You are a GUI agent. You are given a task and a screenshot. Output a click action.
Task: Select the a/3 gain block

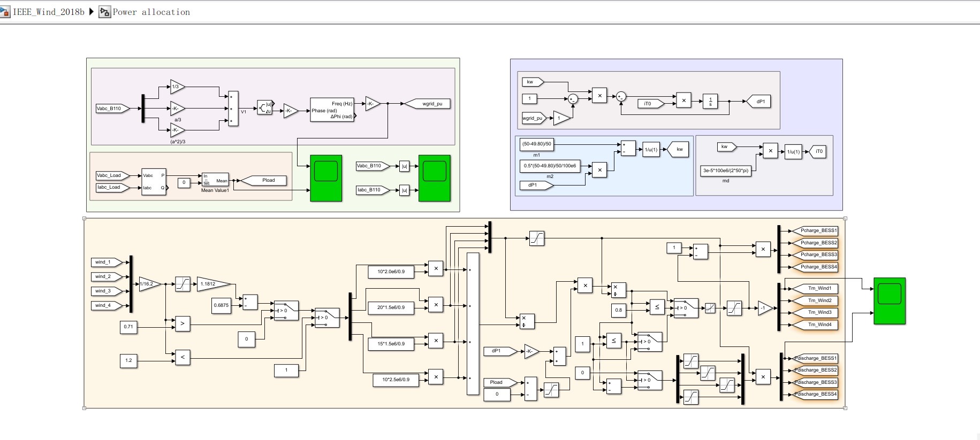177,109
